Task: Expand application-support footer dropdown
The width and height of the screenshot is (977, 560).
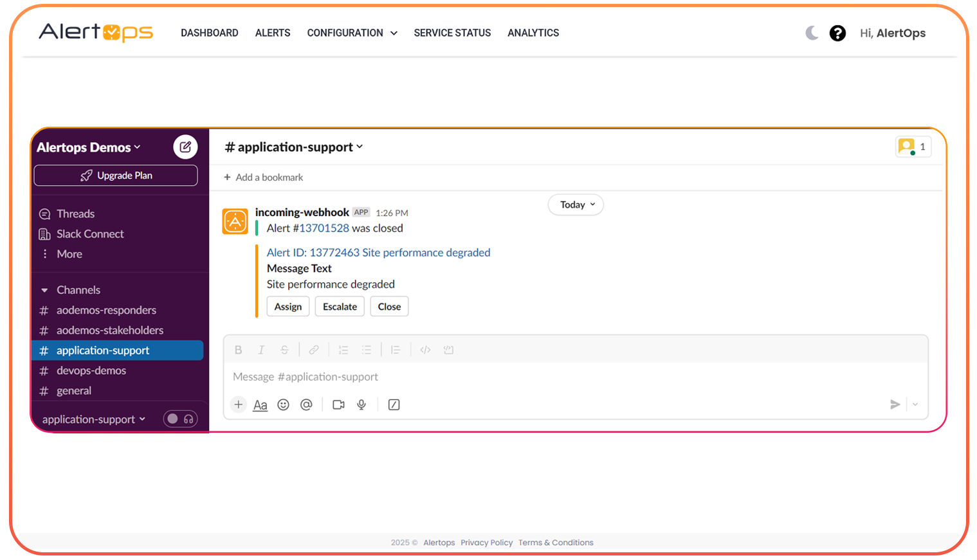Action: (94, 419)
